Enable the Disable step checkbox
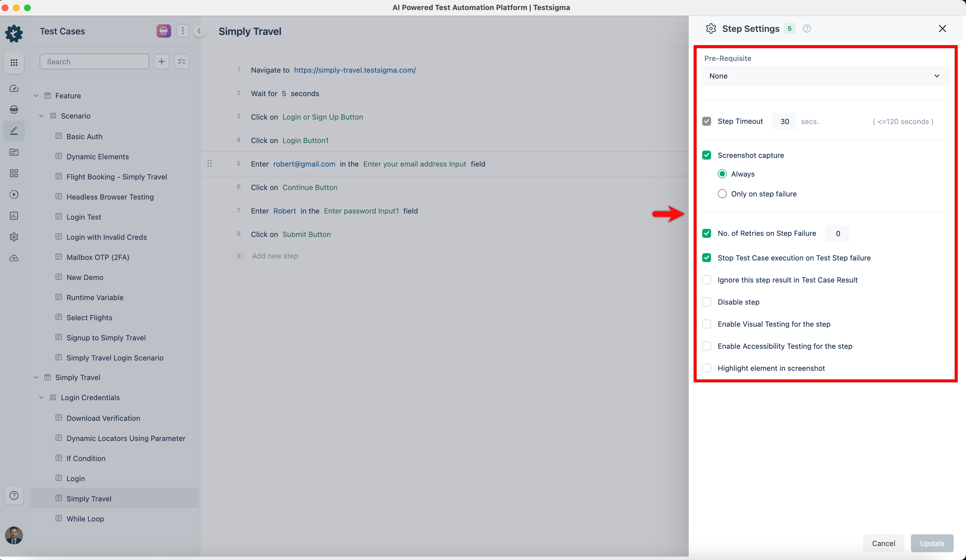Image resolution: width=966 pixels, height=560 pixels. 707,302
